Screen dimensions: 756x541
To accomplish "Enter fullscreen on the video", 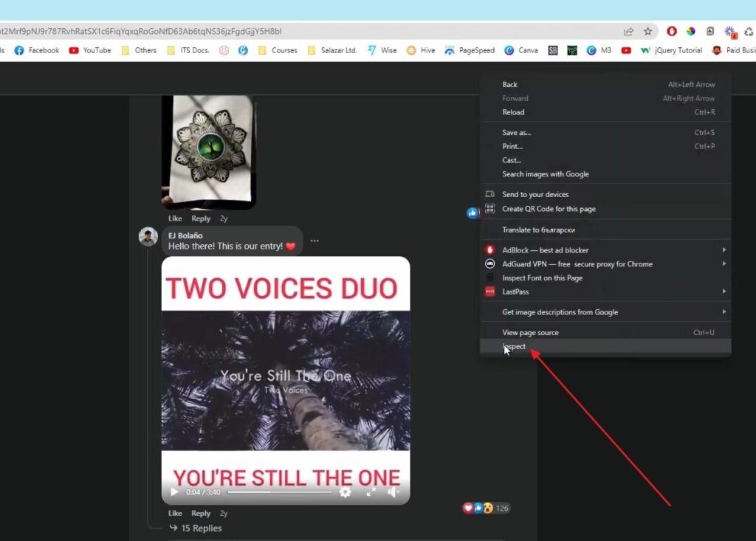I will coord(371,492).
